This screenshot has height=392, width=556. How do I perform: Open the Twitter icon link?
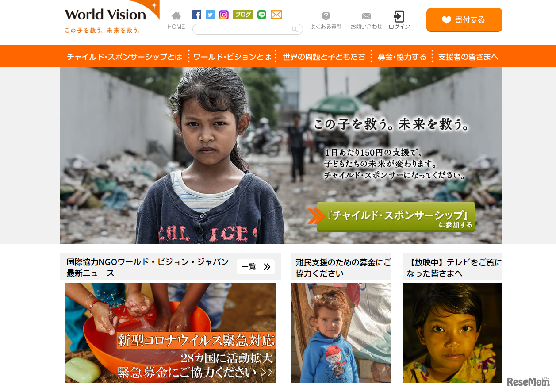point(210,15)
